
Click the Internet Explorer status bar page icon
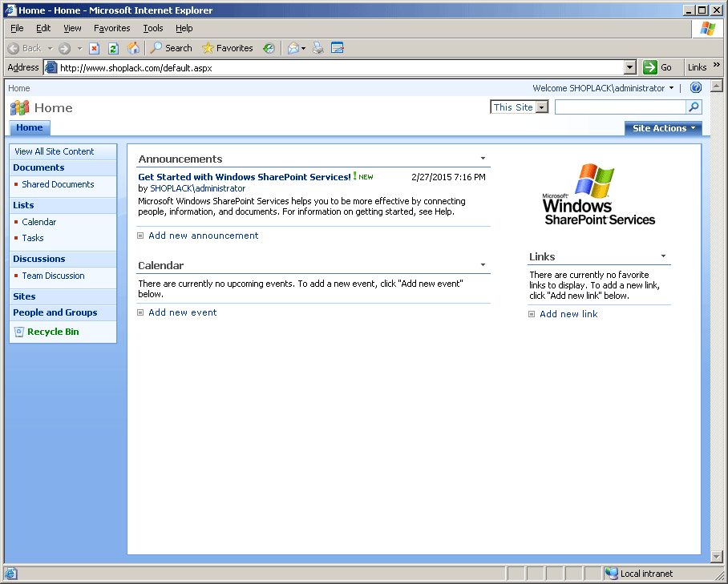pos(11,574)
